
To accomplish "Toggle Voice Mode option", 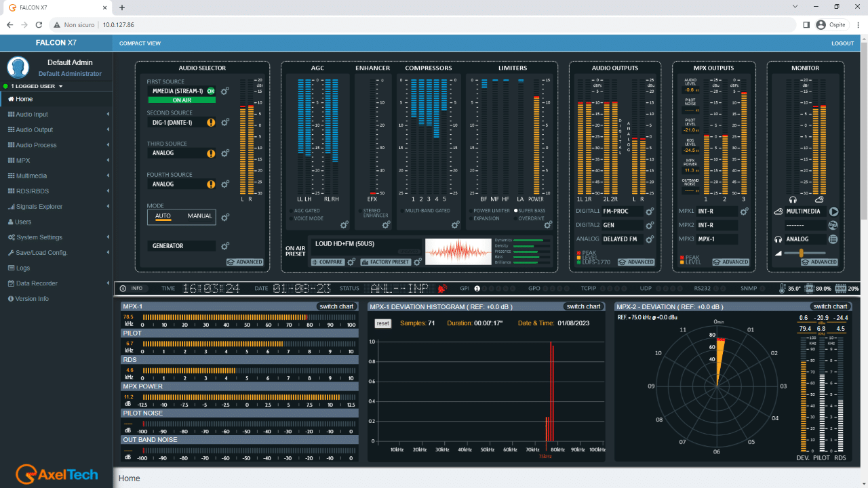I will 305,219.
